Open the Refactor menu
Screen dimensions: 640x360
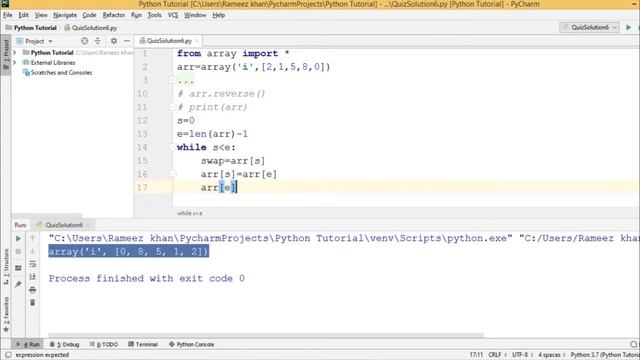click(x=113, y=15)
